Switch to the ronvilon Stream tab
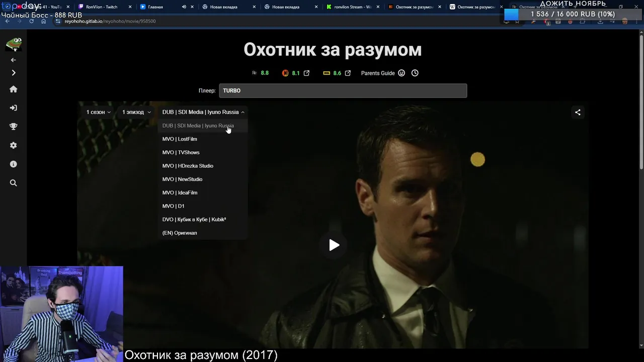644x362 pixels. pyautogui.click(x=352, y=7)
